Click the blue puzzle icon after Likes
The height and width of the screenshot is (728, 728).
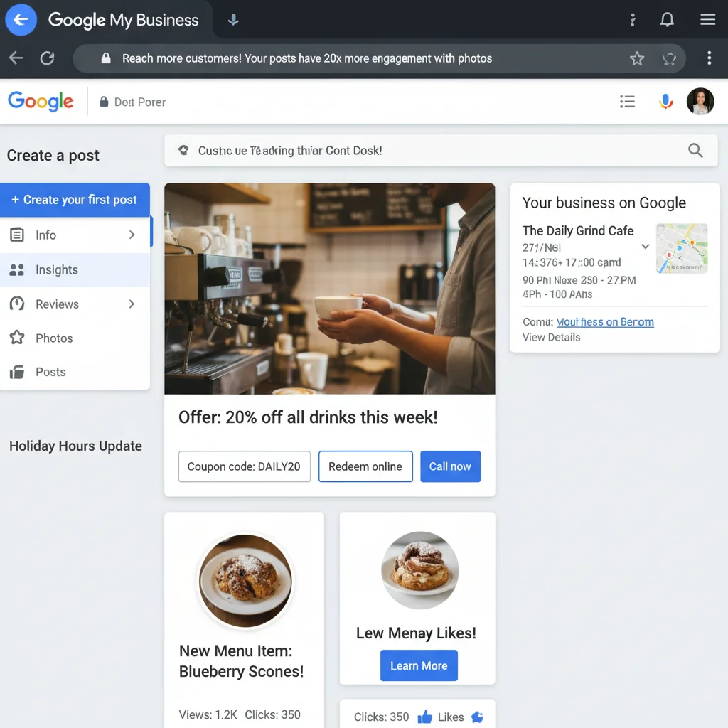coord(477,717)
